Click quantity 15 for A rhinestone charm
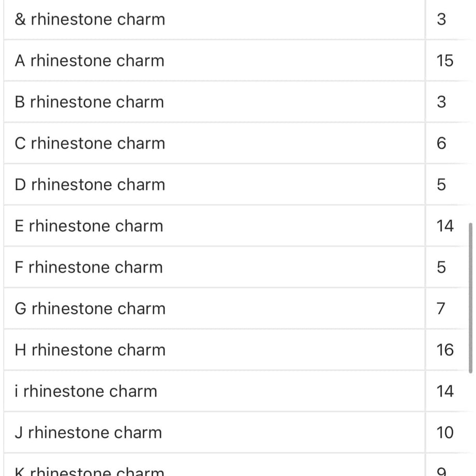The width and height of the screenshot is (476, 476). pos(445,61)
